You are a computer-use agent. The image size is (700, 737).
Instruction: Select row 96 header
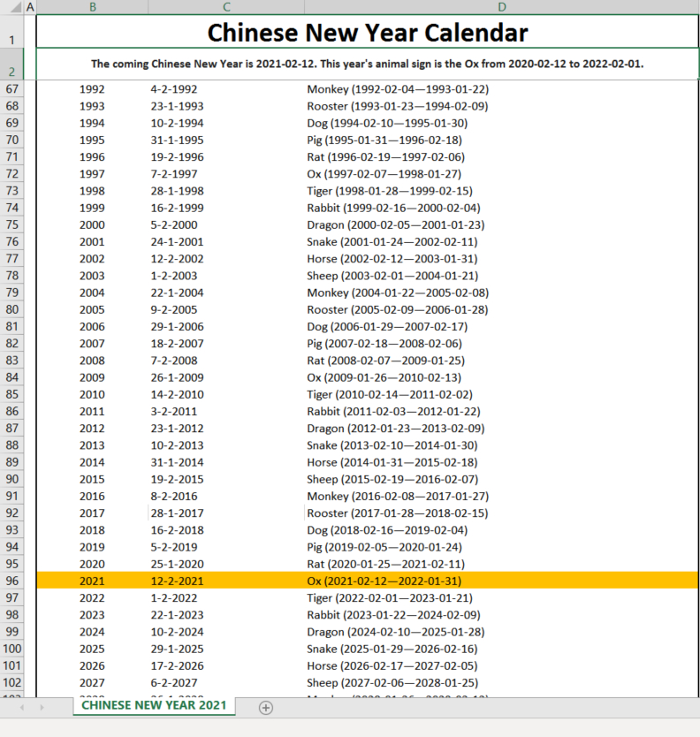(11, 581)
